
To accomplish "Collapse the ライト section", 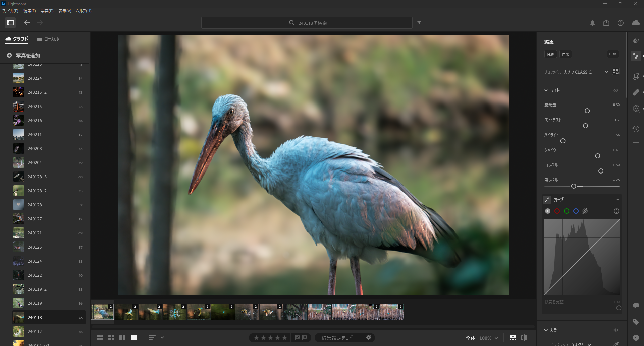I will click(546, 90).
